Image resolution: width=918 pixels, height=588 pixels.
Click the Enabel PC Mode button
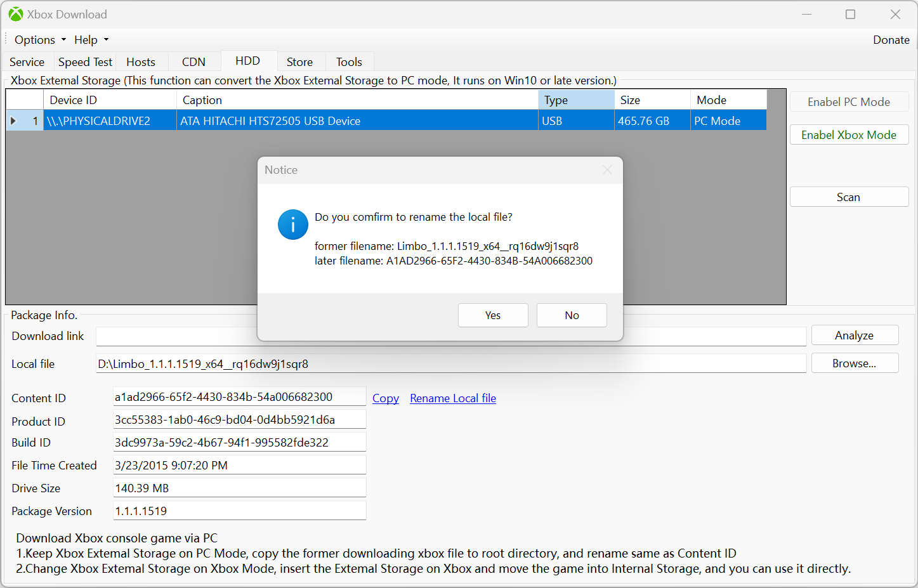[849, 102]
